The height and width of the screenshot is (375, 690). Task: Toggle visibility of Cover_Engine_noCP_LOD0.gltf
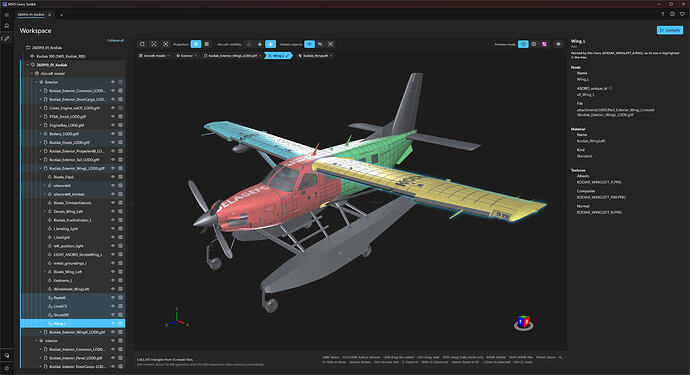pos(113,108)
